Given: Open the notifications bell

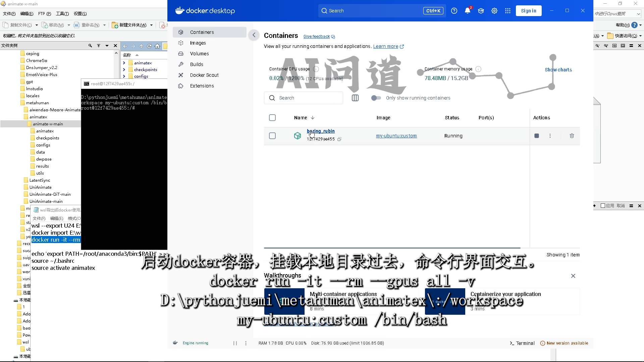Looking at the screenshot, I should coord(468,11).
